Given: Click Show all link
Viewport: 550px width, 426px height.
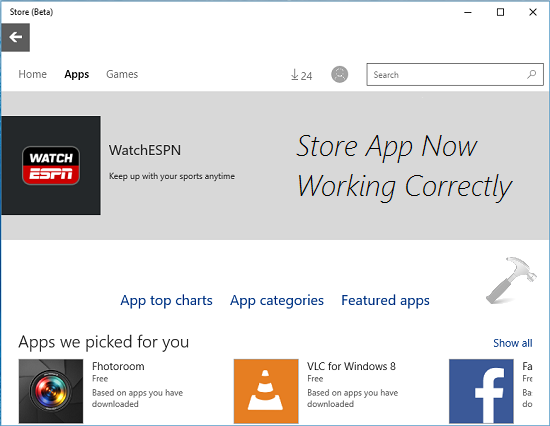Looking at the screenshot, I should (512, 343).
